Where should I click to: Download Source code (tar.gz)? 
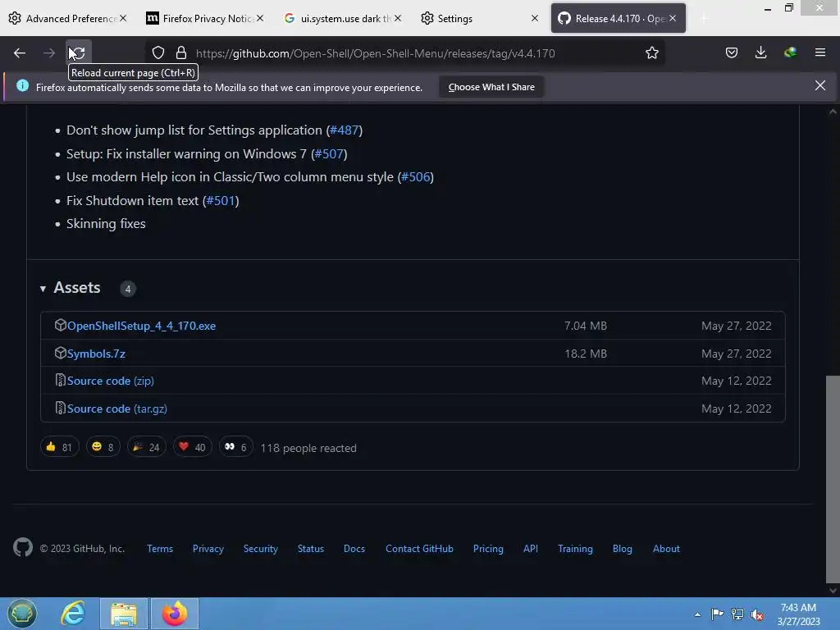(x=116, y=409)
